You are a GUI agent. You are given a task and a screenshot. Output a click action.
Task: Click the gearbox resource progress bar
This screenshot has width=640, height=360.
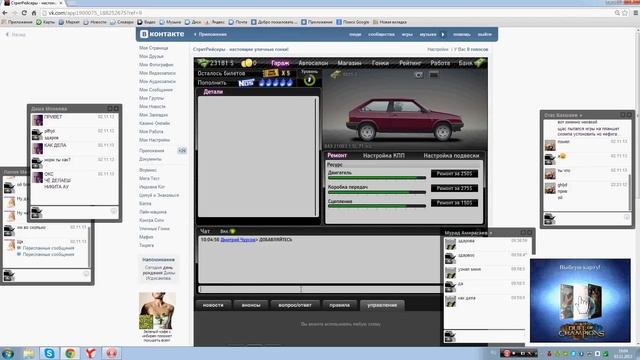(376, 192)
